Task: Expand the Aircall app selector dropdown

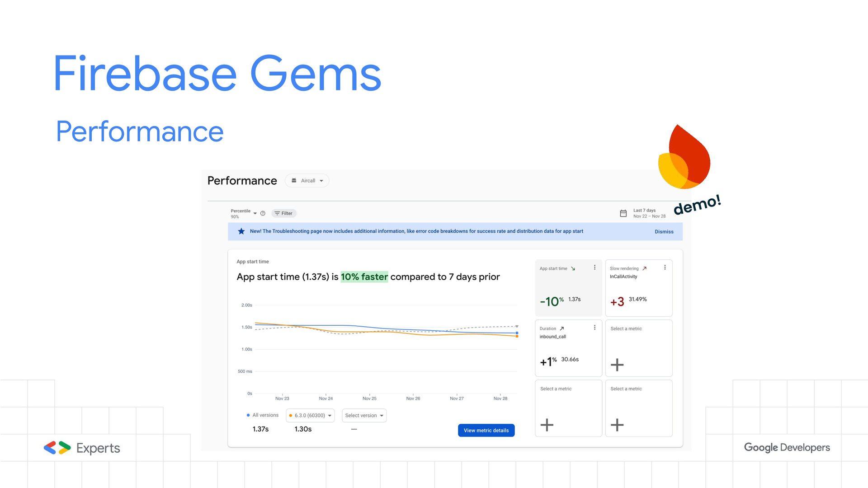Action: tap(307, 181)
